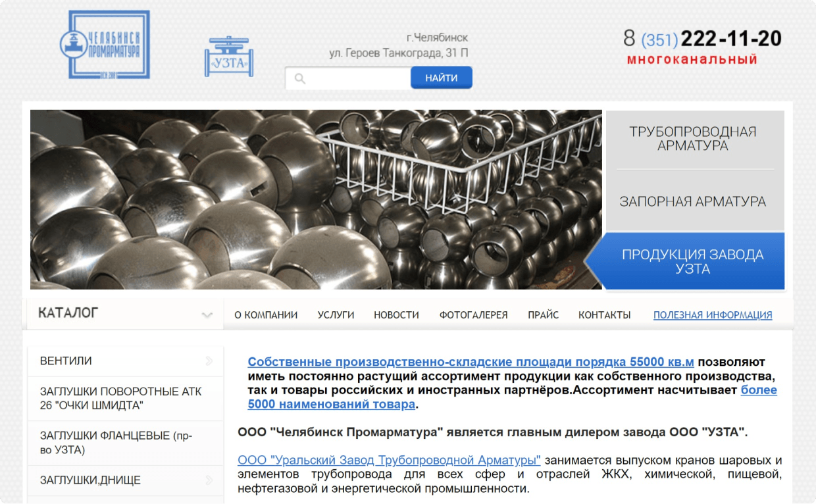Open the ВЕНТИЛИ catalog category
This screenshot has height=504, width=816.
[x=125, y=361]
